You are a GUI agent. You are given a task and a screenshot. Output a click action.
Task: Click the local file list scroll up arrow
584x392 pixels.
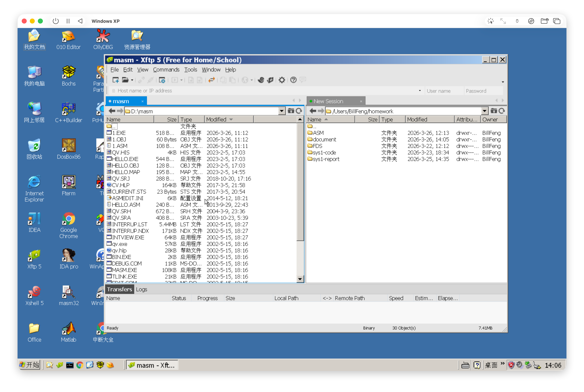(x=300, y=120)
